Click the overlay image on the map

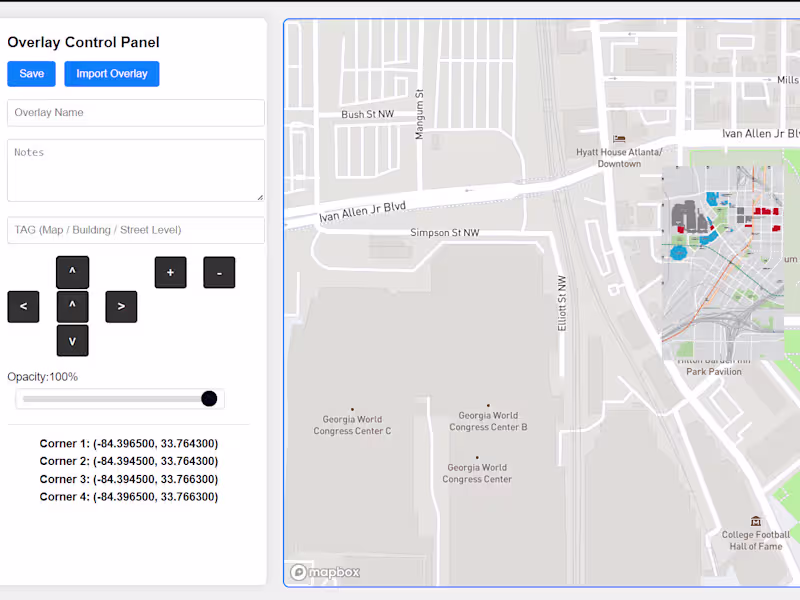coord(722,262)
